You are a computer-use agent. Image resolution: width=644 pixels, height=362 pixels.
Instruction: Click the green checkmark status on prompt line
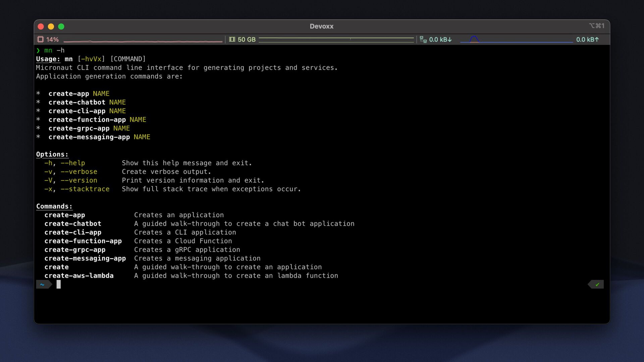597,285
